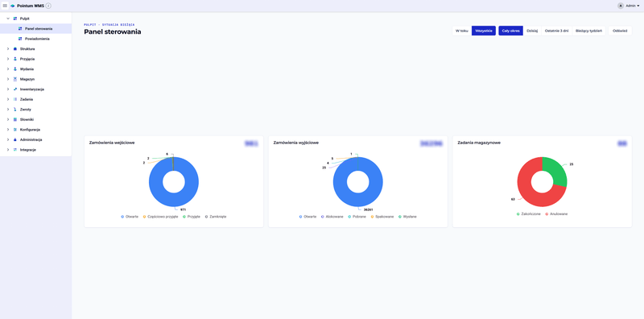The width and height of the screenshot is (644, 319).
Task: Expand the Przyjęcia section chevron
Action: 8,59
